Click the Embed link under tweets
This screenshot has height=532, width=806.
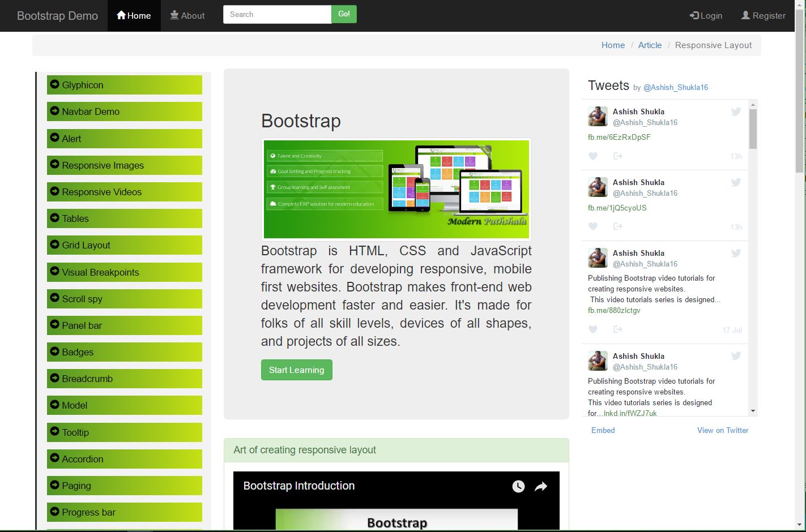tap(603, 430)
